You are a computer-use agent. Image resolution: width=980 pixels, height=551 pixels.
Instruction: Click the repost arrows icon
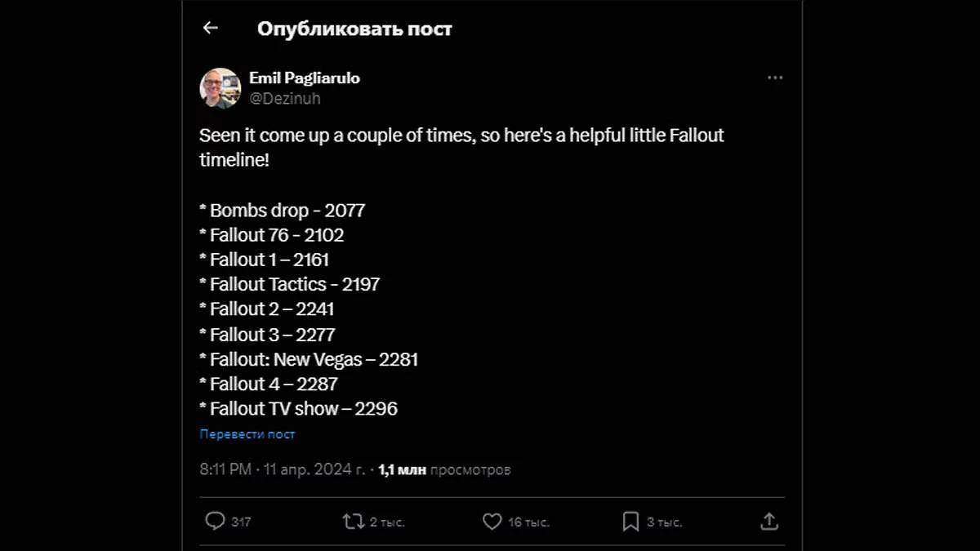pos(354,521)
